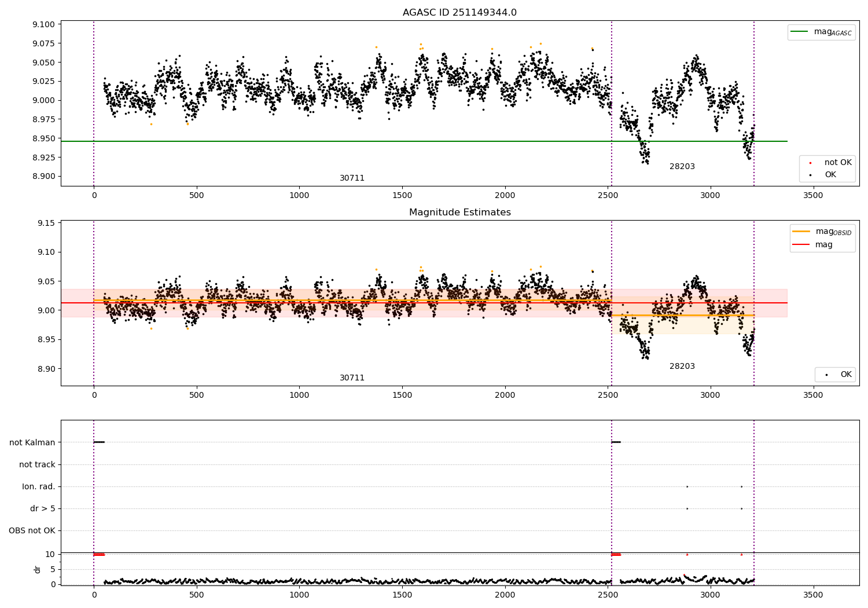Click the 'not OK' legend entry in top plot
This screenshot has height=608, width=868.
(x=838, y=163)
